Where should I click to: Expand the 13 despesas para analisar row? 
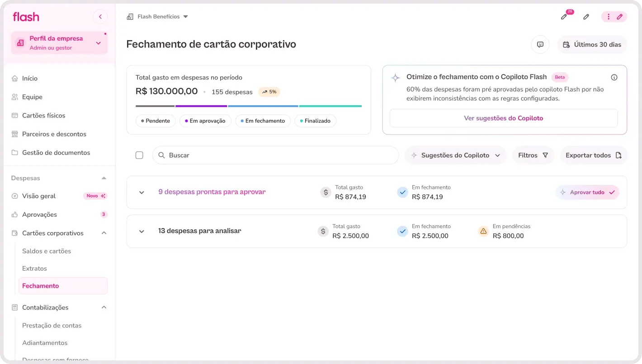pyautogui.click(x=142, y=231)
